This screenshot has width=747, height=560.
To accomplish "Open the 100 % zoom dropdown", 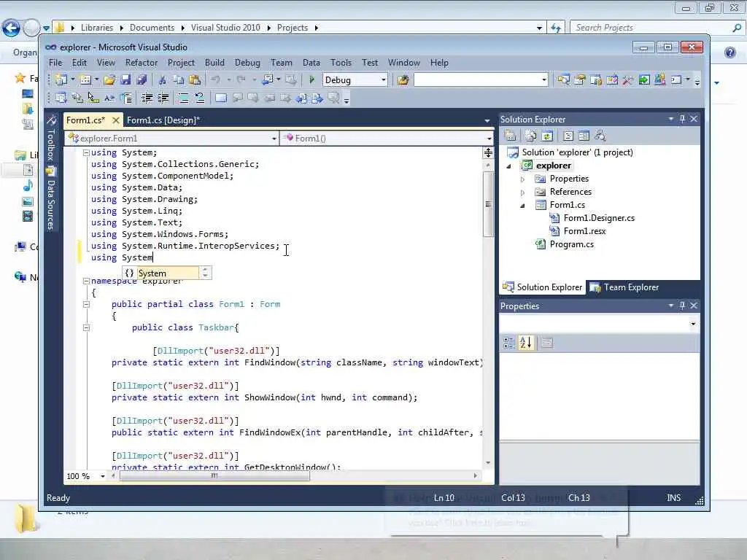I will click(x=102, y=476).
